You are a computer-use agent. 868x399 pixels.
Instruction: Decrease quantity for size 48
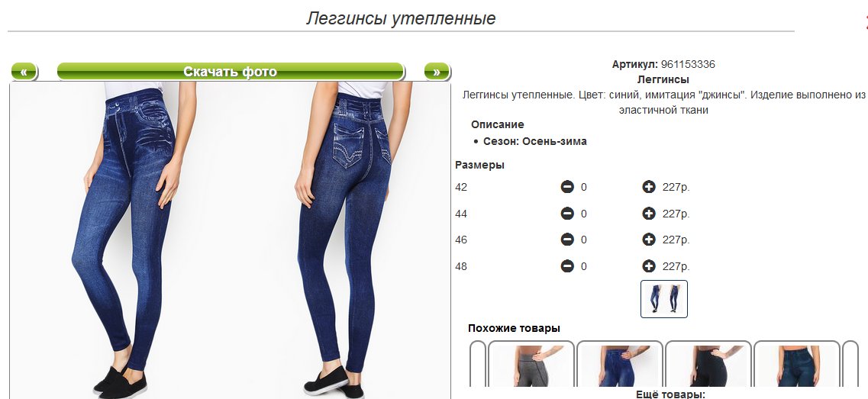(x=567, y=266)
